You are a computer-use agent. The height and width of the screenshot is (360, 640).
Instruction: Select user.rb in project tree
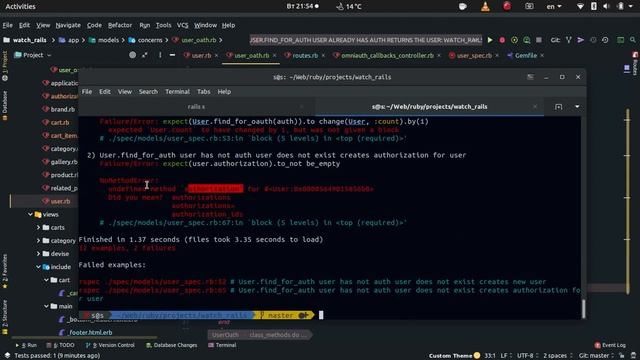point(60,201)
